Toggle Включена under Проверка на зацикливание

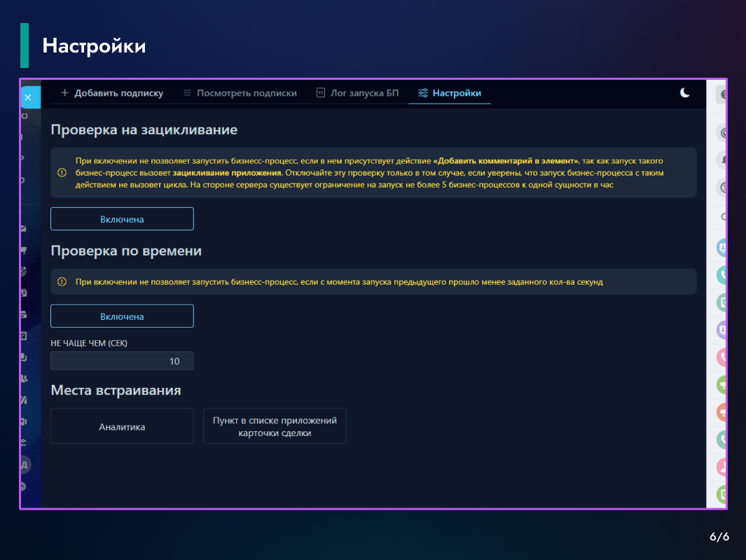click(x=122, y=219)
